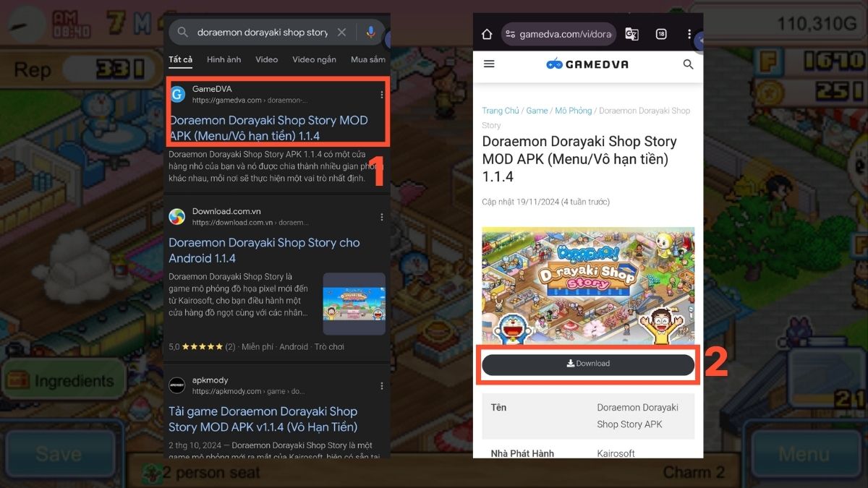Tap the translate page icon
Viewport: 868px width, 488px height.
point(631,34)
